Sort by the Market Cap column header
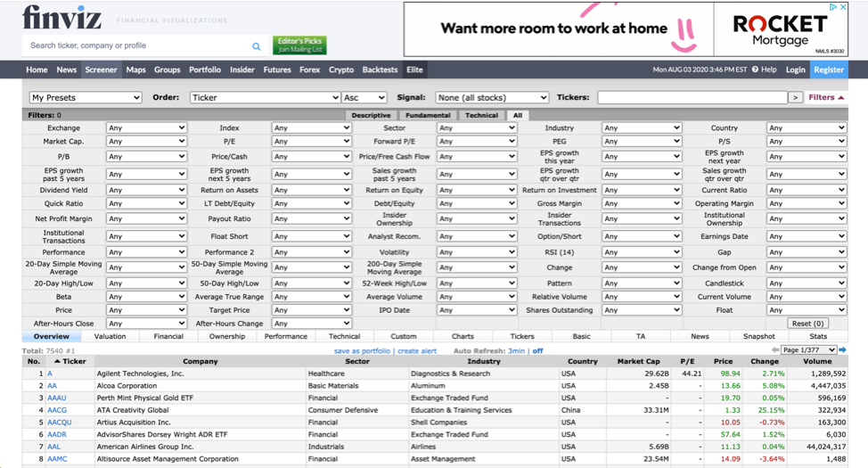The width and height of the screenshot is (868, 468). tap(638, 361)
